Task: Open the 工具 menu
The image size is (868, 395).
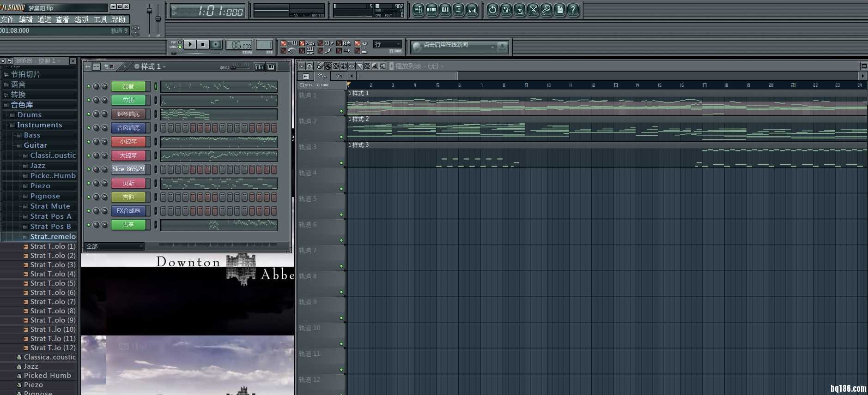Action: click(x=100, y=19)
